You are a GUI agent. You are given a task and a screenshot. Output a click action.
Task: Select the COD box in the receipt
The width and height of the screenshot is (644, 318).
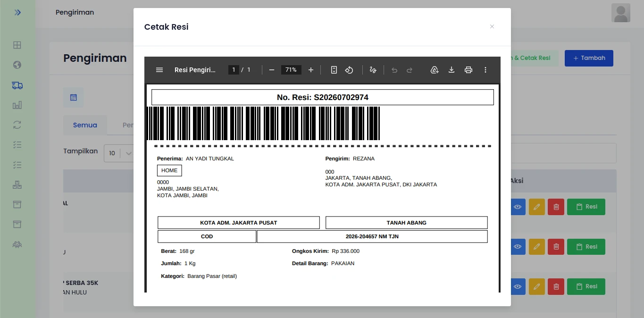[207, 236]
